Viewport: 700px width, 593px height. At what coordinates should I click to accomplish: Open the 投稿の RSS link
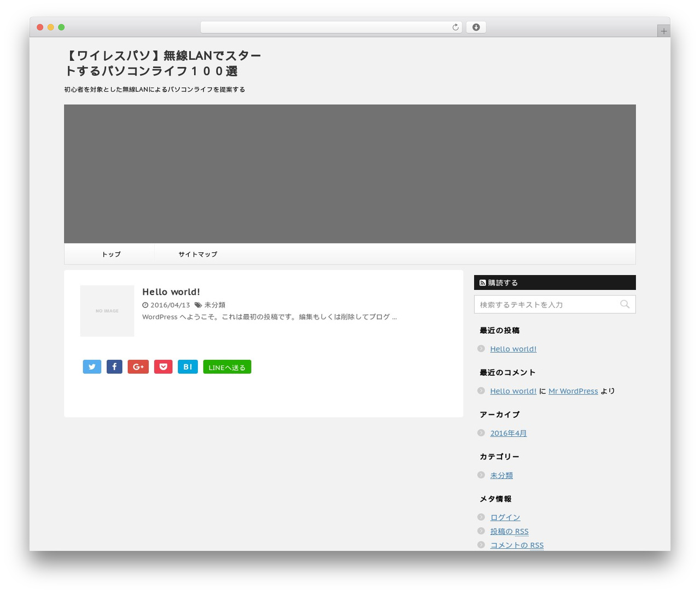[509, 531]
